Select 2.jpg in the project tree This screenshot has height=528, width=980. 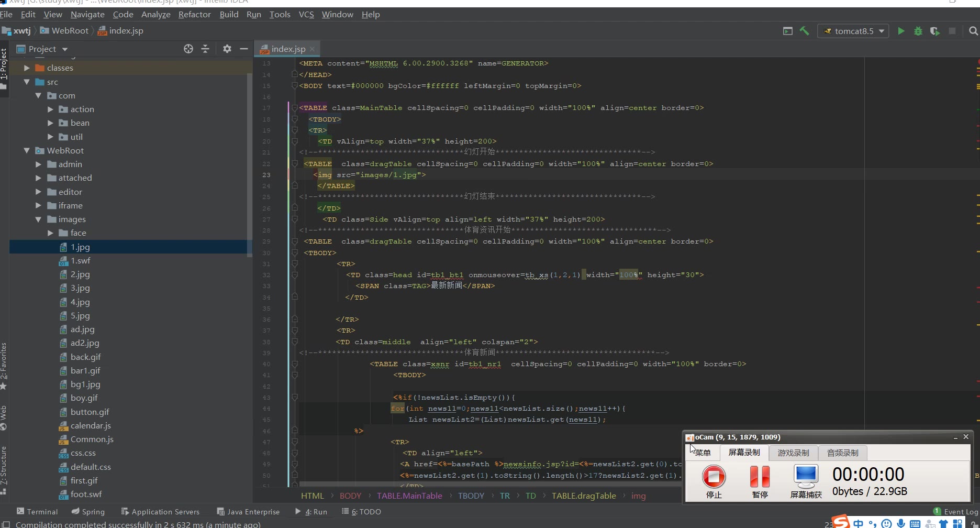pyautogui.click(x=80, y=274)
